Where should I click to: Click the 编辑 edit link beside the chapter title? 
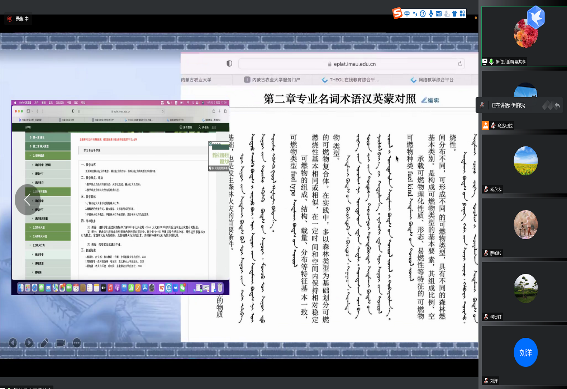click(430, 100)
